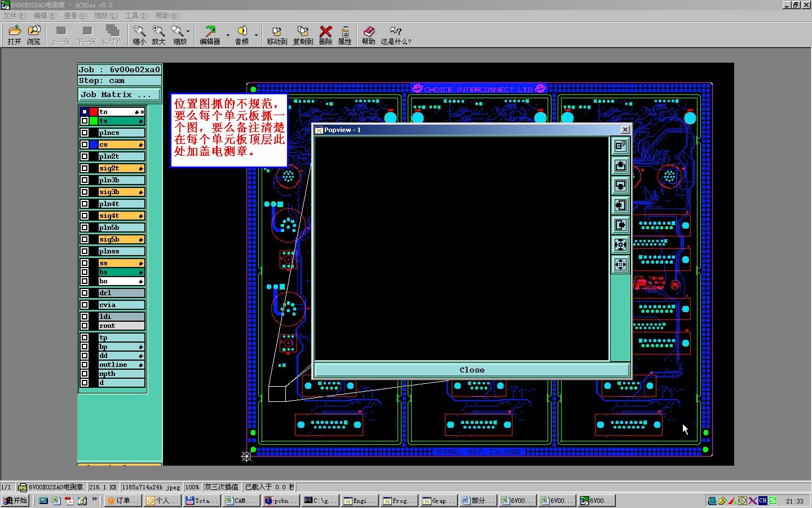Click the Popview pan down arrow icon
Screen dimensions: 812x508
tap(620, 186)
